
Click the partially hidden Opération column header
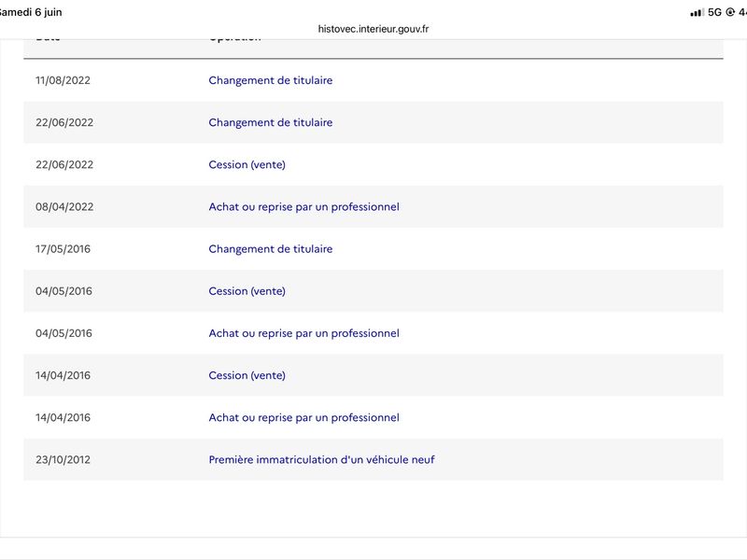pyautogui.click(x=235, y=39)
